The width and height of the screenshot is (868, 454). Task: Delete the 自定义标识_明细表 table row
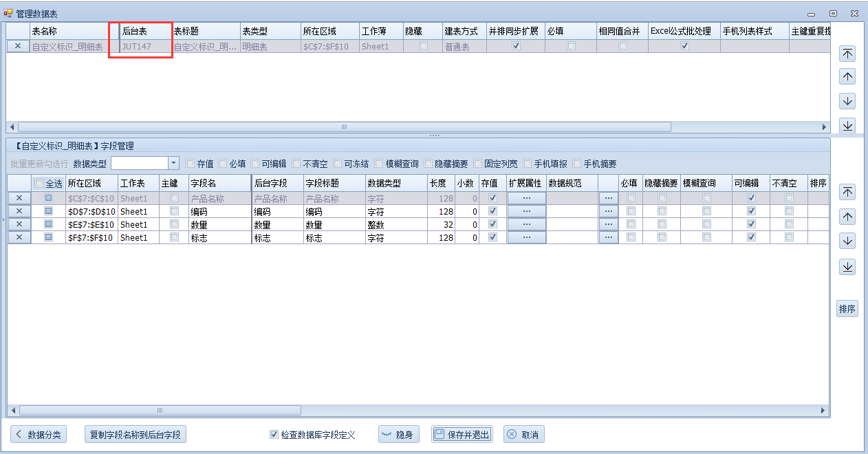tap(18, 46)
